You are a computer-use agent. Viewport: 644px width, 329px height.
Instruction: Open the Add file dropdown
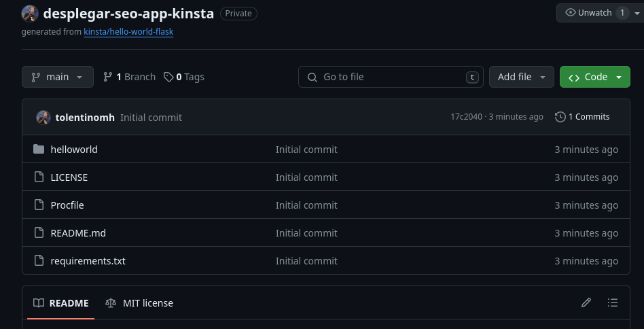click(x=522, y=77)
